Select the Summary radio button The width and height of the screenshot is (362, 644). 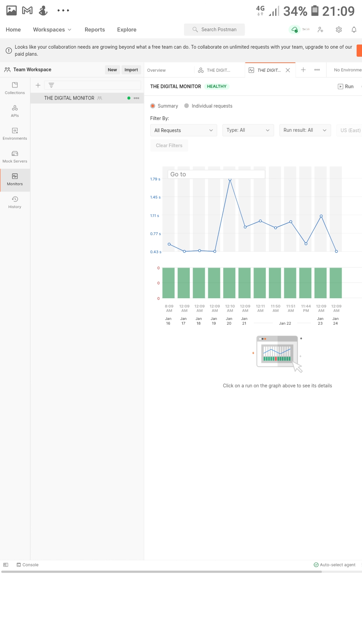coord(153,106)
